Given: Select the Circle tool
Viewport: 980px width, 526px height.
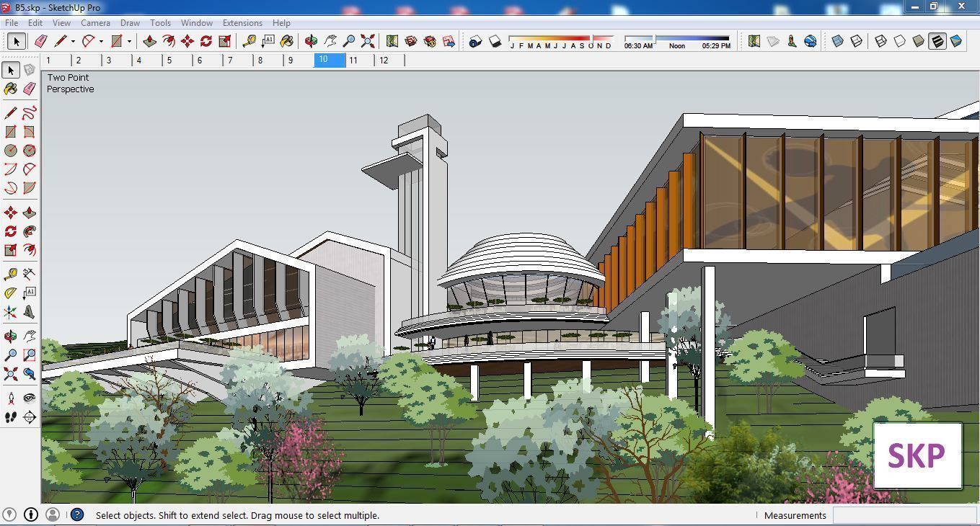Looking at the screenshot, I should 11,151.
